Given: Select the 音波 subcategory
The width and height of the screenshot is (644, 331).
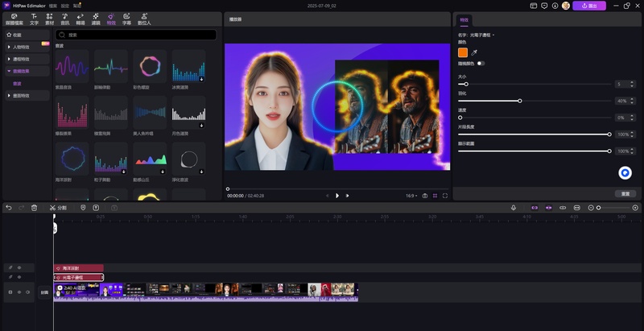Looking at the screenshot, I should [17, 84].
